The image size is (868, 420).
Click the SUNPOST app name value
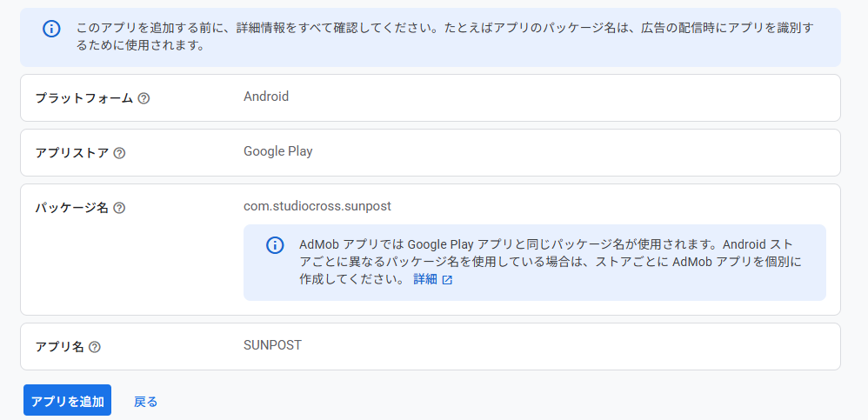pos(272,345)
